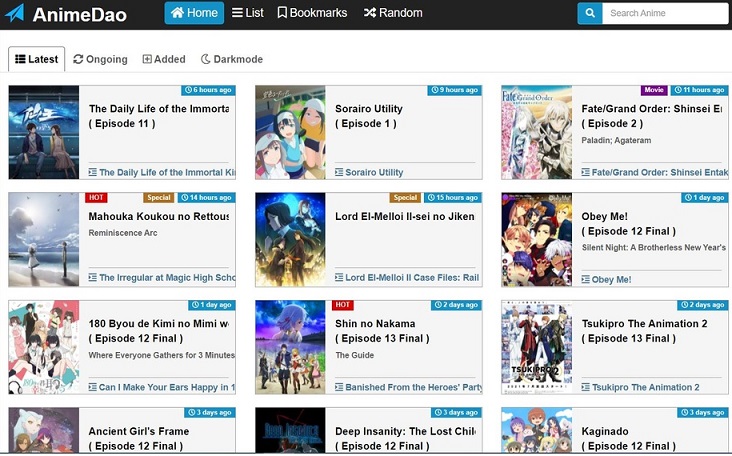Click the purple Movie badge on Fate/Grand Order
Viewport: 732px width, 456px height.
pyautogui.click(x=654, y=90)
